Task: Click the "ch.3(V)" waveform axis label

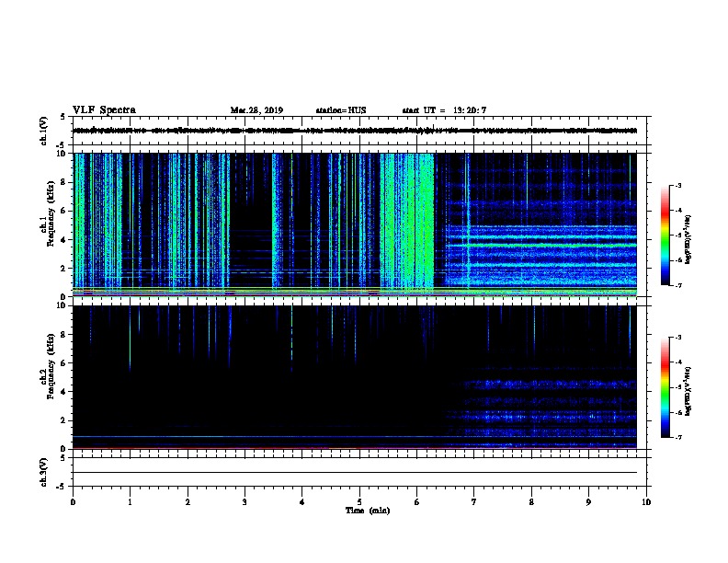Action: coord(44,472)
